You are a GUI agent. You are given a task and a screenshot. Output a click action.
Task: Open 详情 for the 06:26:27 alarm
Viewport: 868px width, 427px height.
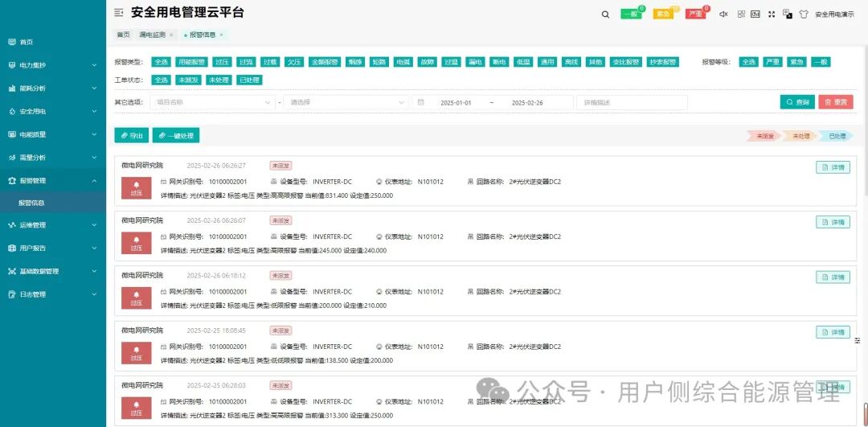(833, 167)
